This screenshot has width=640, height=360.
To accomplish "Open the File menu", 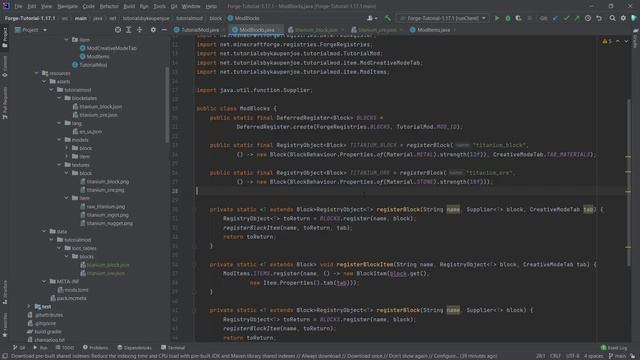I will (x=18, y=7).
